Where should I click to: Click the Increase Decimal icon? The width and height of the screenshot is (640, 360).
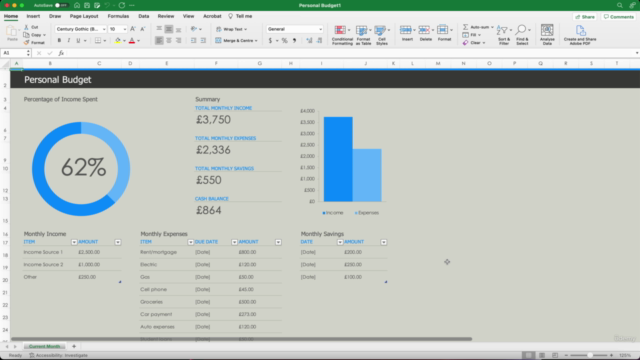coord(309,40)
